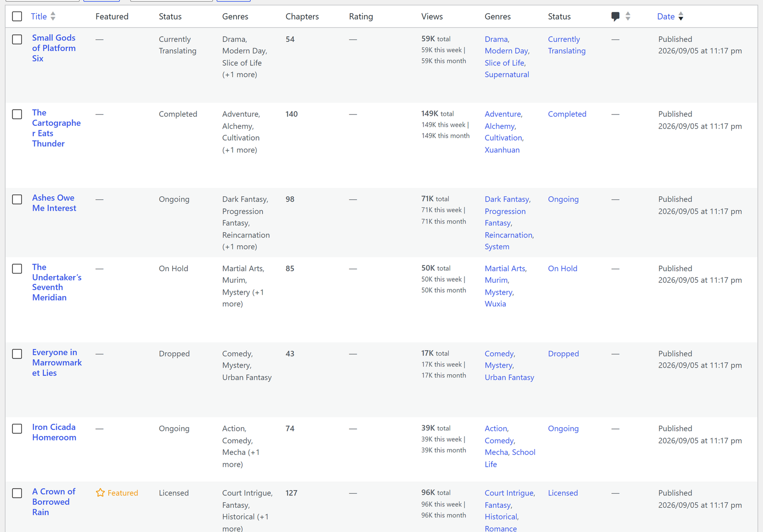This screenshot has height=532, width=763.
Task: Sort the table by Title column
Action: coord(39,16)
